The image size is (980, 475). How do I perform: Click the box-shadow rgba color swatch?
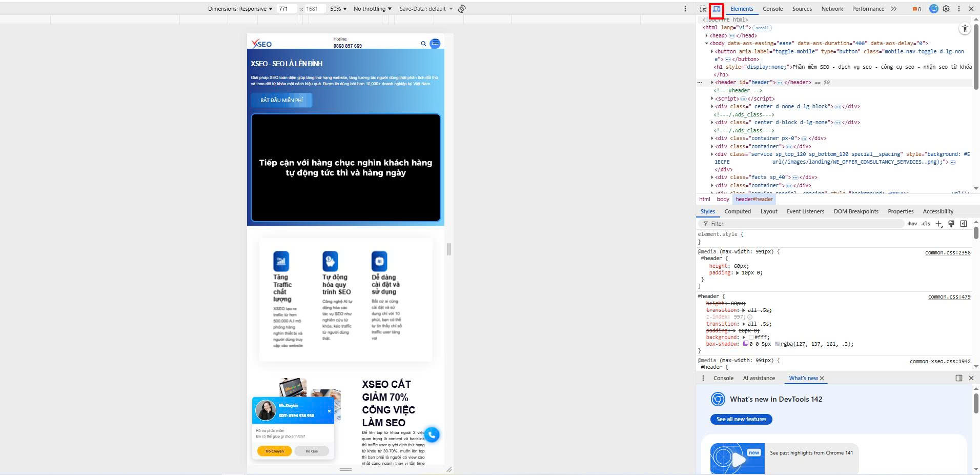[x=778, y=344]
